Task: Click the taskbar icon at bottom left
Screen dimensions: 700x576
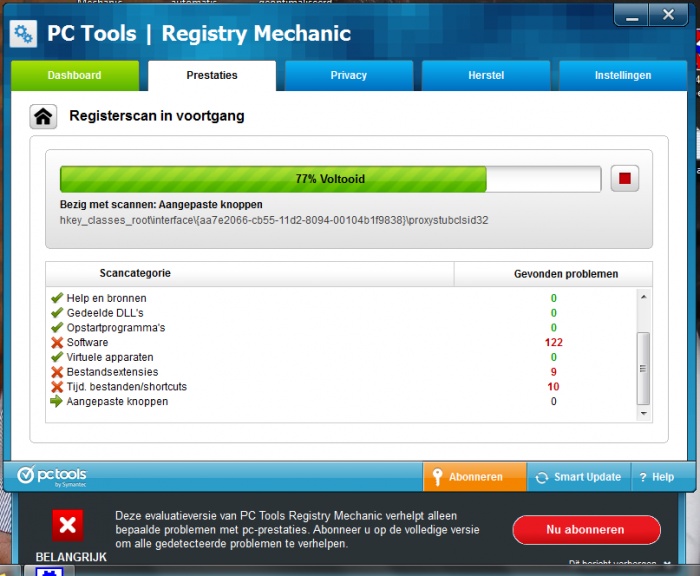Action: point(49,571)
